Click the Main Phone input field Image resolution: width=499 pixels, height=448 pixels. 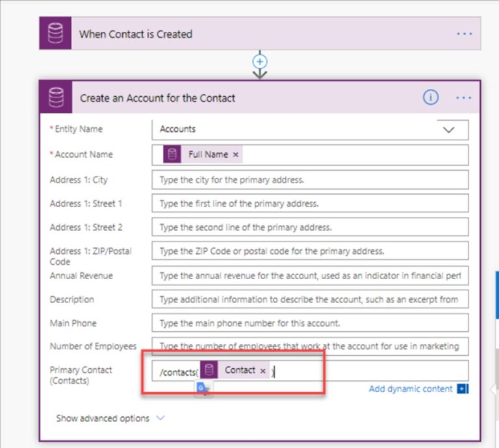(310, 323)
